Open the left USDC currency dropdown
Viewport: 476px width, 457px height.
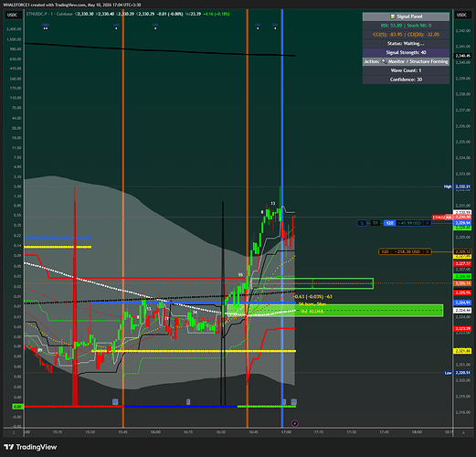(x=13, y=15)
